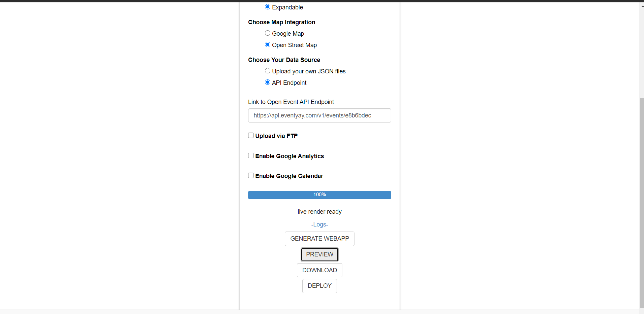This screenshot has height=314, width=644.
Task: Click the 100% progress bar
Action: (x=319, y=195)
